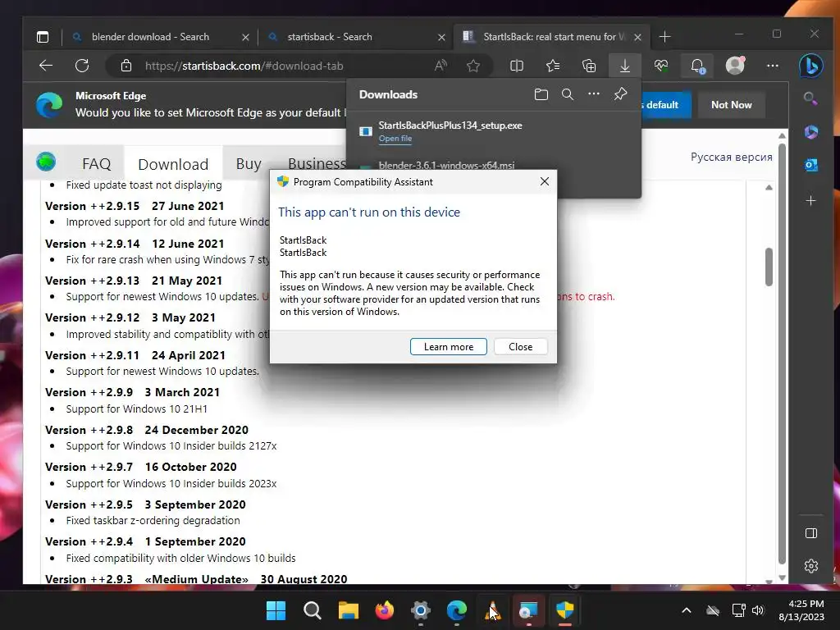Open Edge Settings and more menu
The height and width of the screenshot is (630, 840).
pos(773,66)
